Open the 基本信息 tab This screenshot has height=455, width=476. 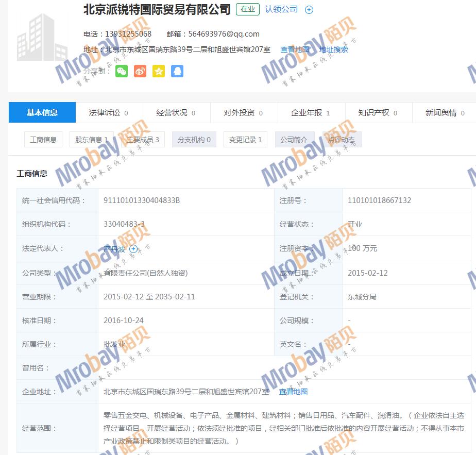(42, 113)
